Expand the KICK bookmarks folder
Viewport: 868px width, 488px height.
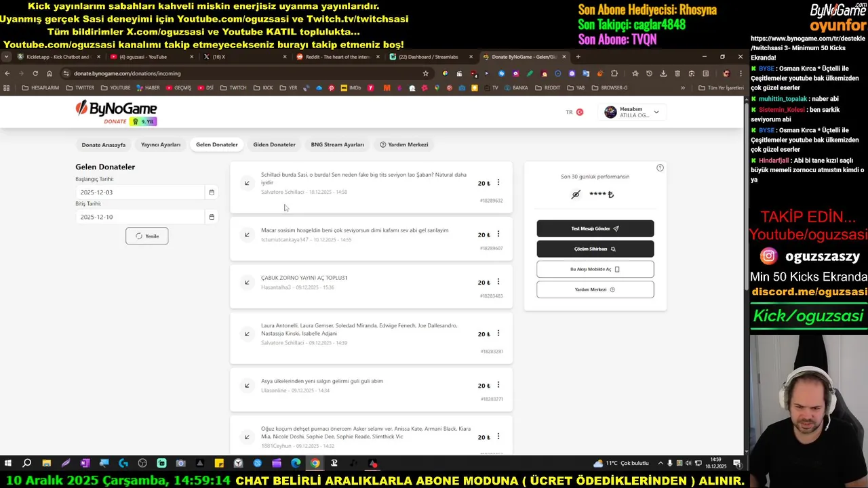263,87
